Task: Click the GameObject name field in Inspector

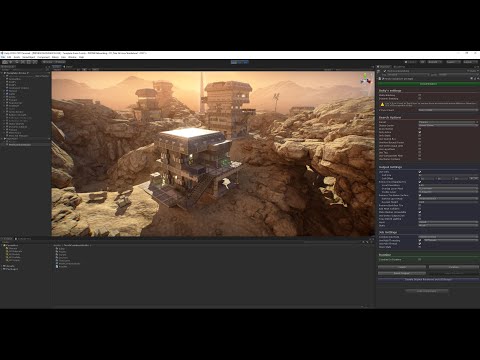Action: pos(426,71)
